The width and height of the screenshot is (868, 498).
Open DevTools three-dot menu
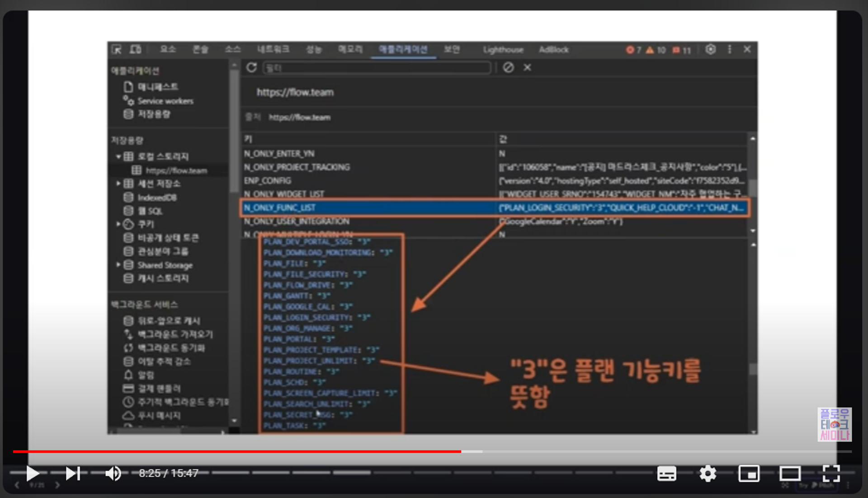coord(729,49)
